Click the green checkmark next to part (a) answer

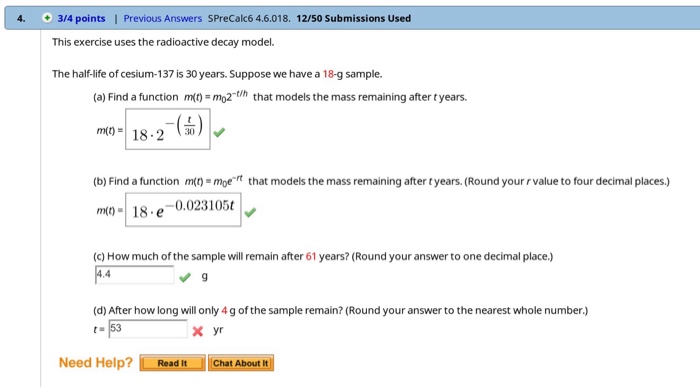pos(219,132)
